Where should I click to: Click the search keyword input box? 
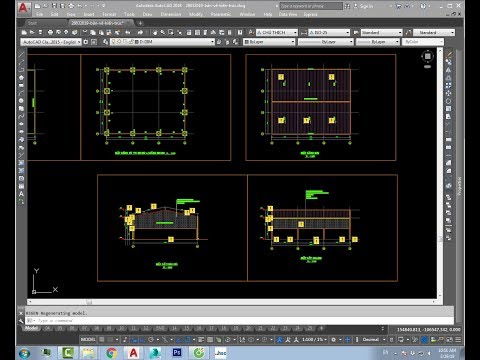(x=311, y=6)
